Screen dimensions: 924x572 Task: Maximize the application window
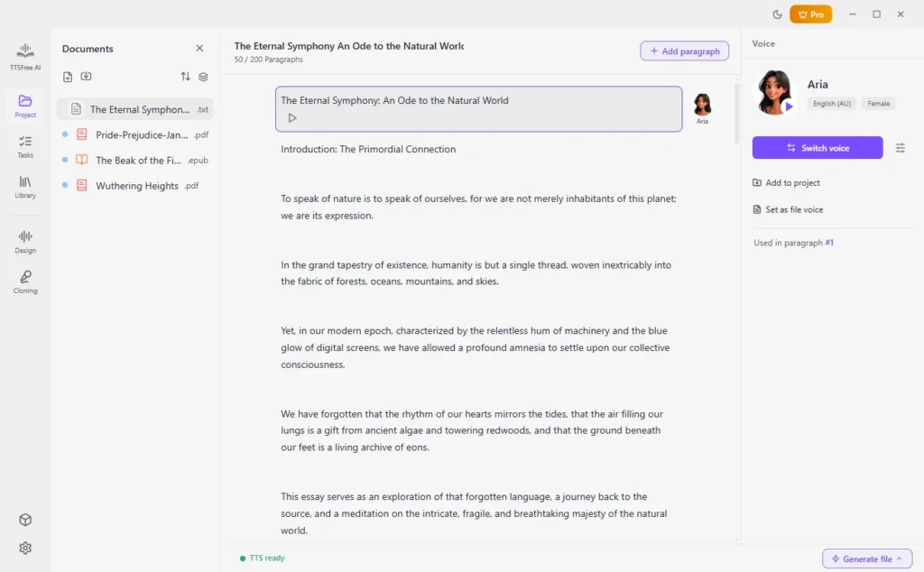(x=876, y=14)
